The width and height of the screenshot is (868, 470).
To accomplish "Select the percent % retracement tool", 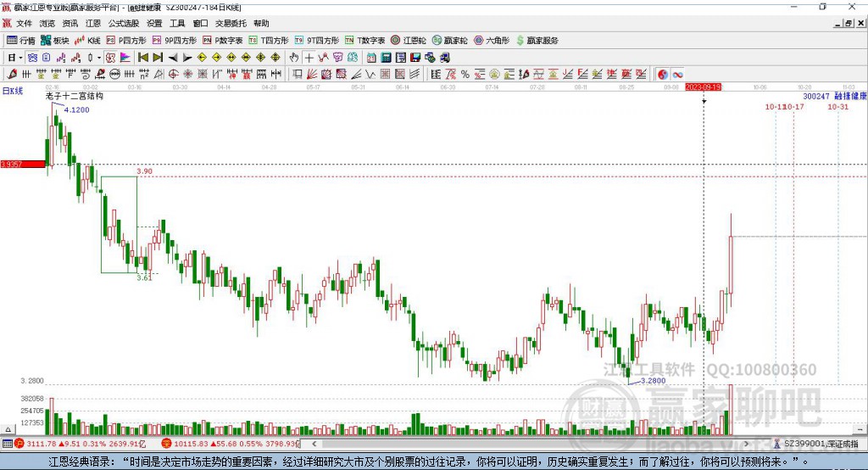I will 465,75.
